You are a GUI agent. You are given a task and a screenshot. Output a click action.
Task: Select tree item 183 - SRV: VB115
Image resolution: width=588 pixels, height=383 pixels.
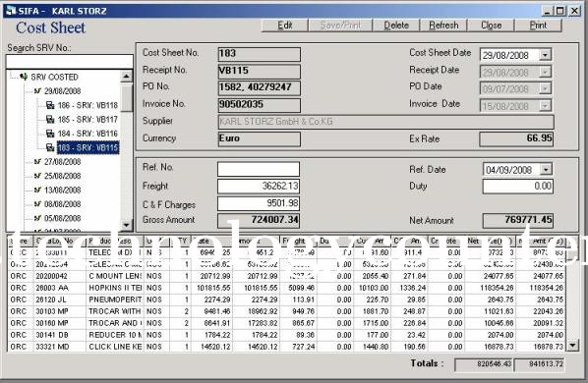(x=88, y=147)
